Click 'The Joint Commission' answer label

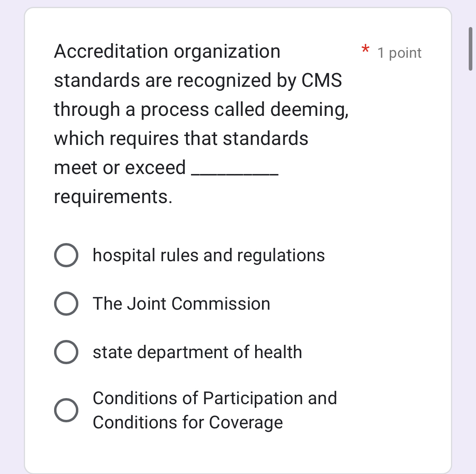(x=181, y=303)
